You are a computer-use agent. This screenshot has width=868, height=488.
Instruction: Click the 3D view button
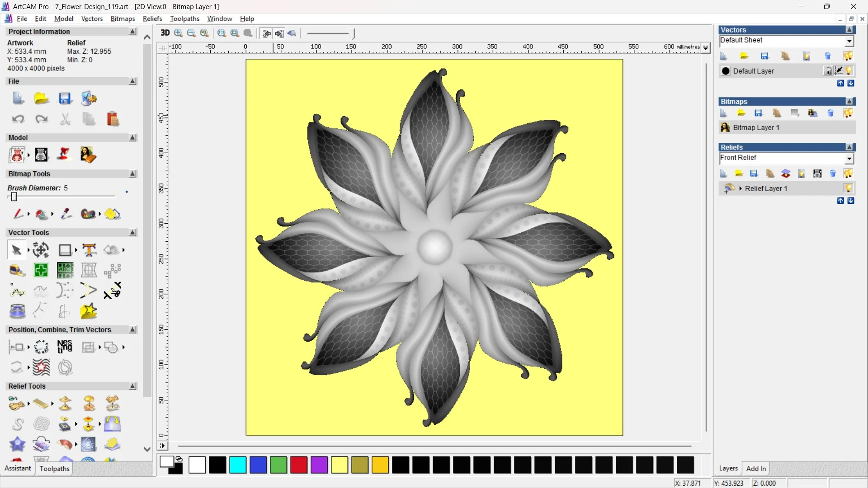tap(165, 33)
